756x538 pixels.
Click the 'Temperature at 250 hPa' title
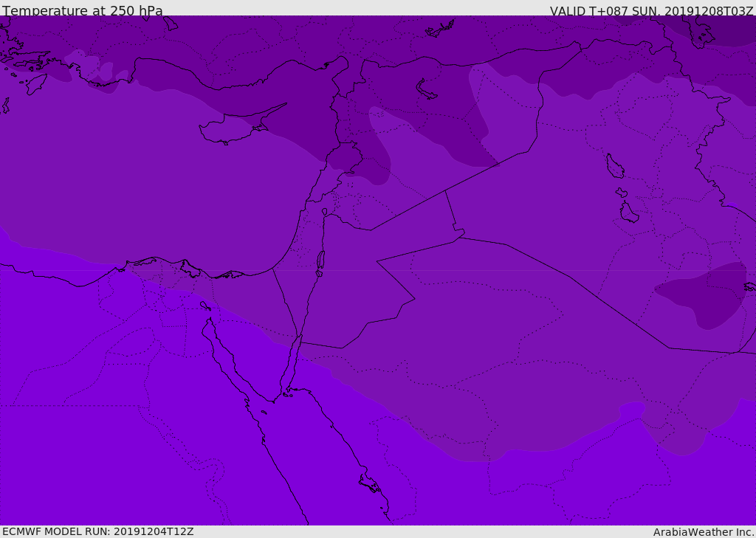tap(83, 10)
